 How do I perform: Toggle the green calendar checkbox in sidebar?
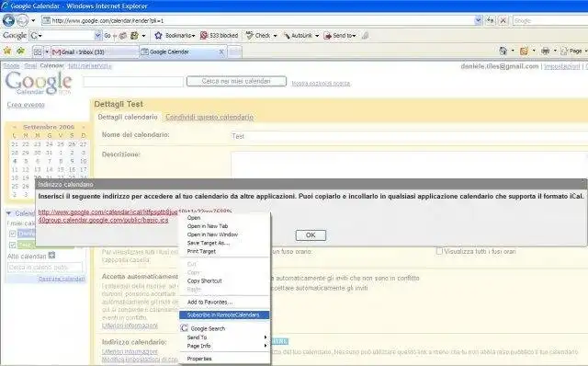pos(12,245)
